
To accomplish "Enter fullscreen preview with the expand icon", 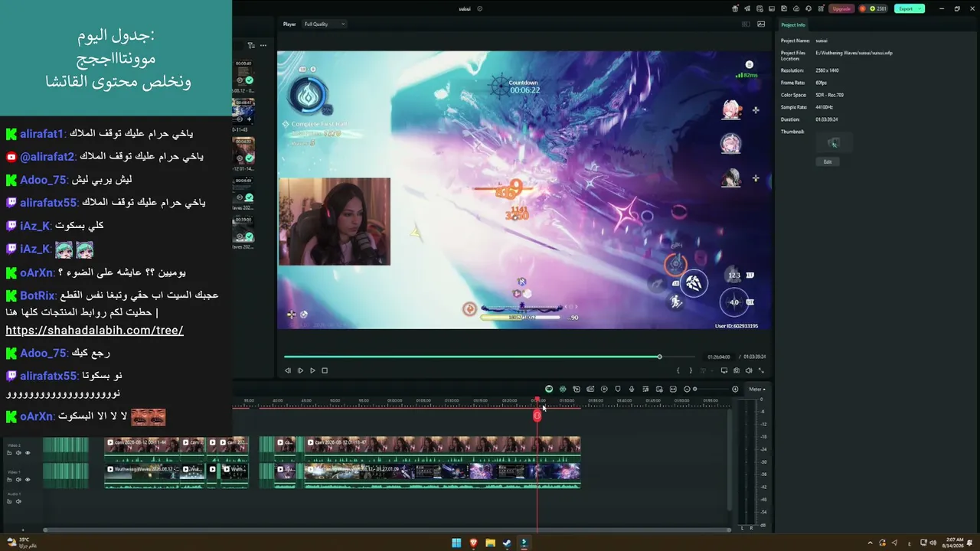I will click(x=761, y=370).
